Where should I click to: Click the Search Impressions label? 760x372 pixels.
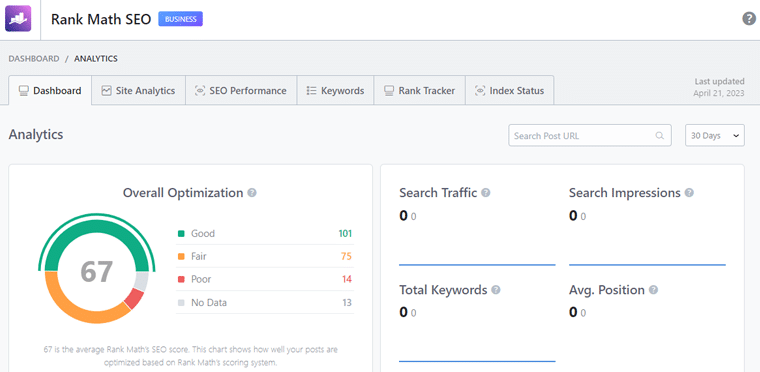point(625,193)
